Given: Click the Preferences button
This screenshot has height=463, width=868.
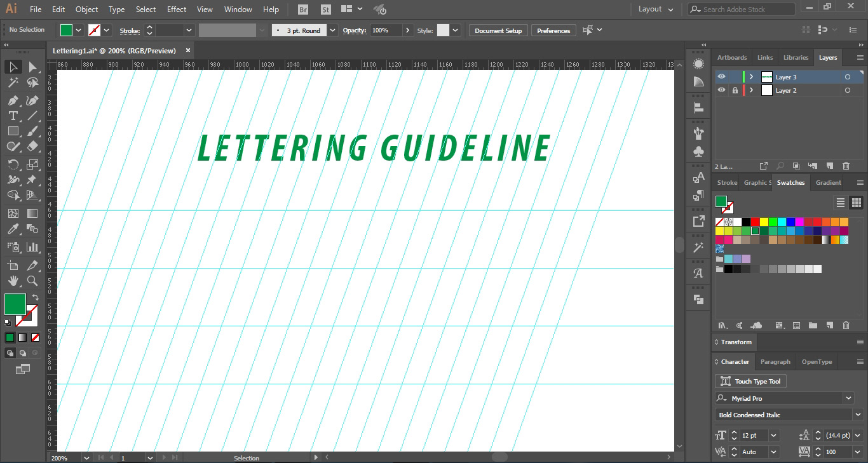Looking at the screenshot, I should [x=553, y=30].
